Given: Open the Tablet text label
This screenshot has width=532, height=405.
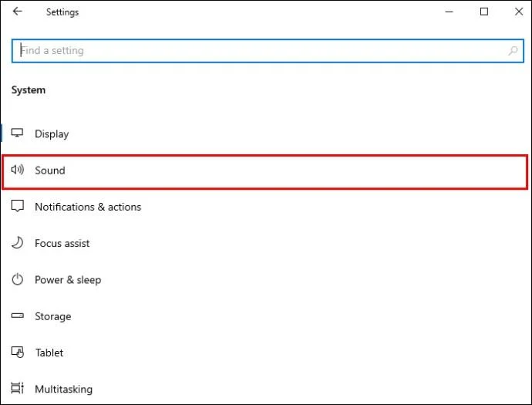Looking at the screenshot, I should coord(49,353).
